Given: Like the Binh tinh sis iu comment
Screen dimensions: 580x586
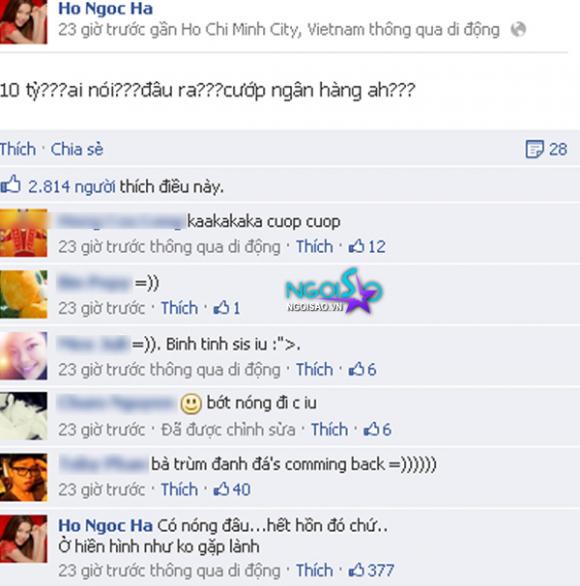Looking at the screenshot, I should [314, 370].
